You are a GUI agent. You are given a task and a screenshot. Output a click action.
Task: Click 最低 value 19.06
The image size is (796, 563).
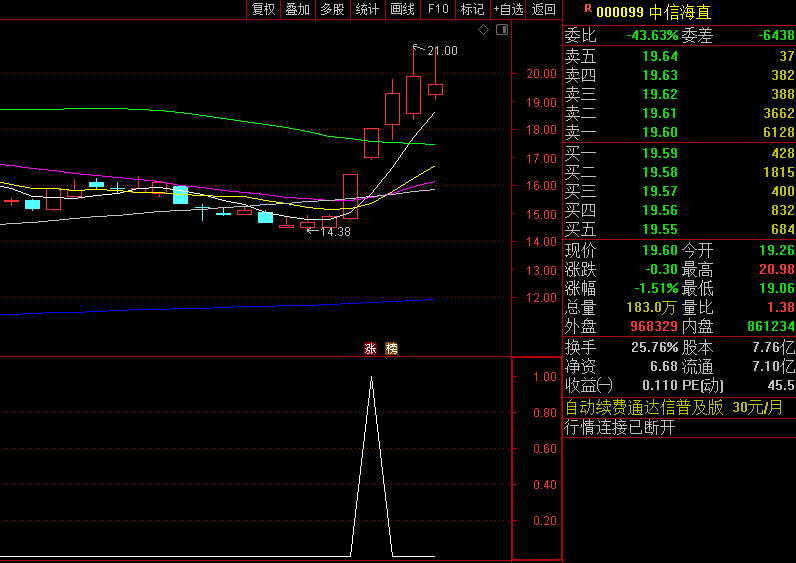[777, 288]
